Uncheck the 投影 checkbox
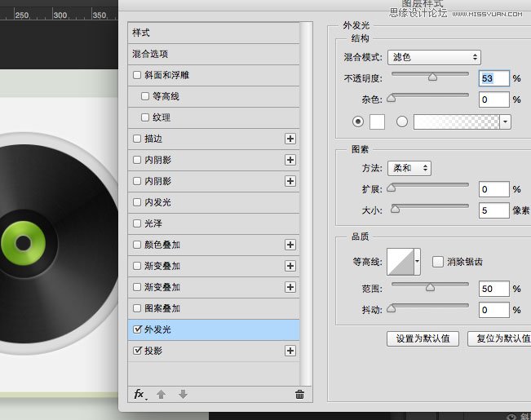 coord(137,350)
